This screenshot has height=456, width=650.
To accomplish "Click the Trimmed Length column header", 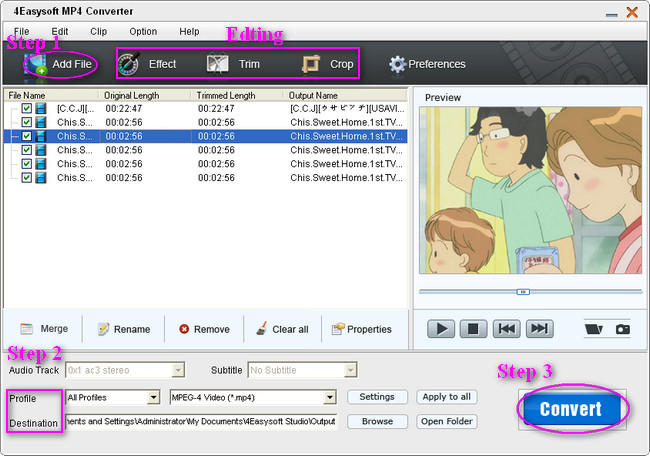I will (238, 95).
